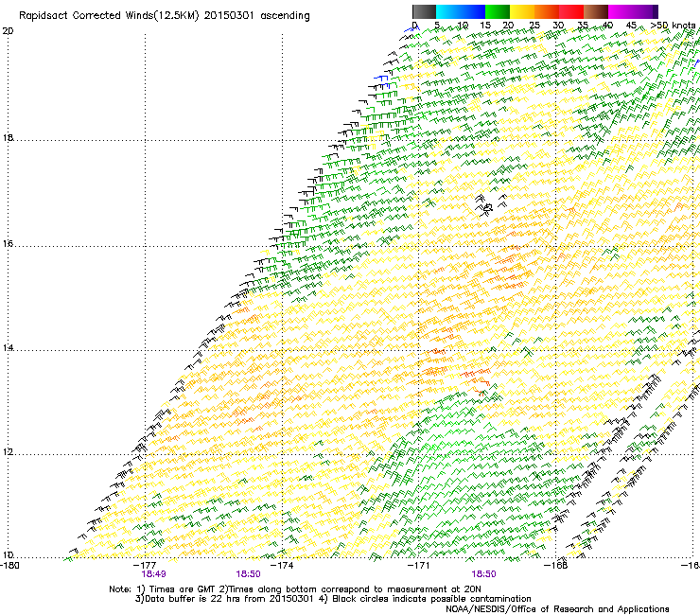Click the '18:50' time label right of -171
Viewport: 700px width, 615px height.
pyautogui.click(x=484, y=574)
